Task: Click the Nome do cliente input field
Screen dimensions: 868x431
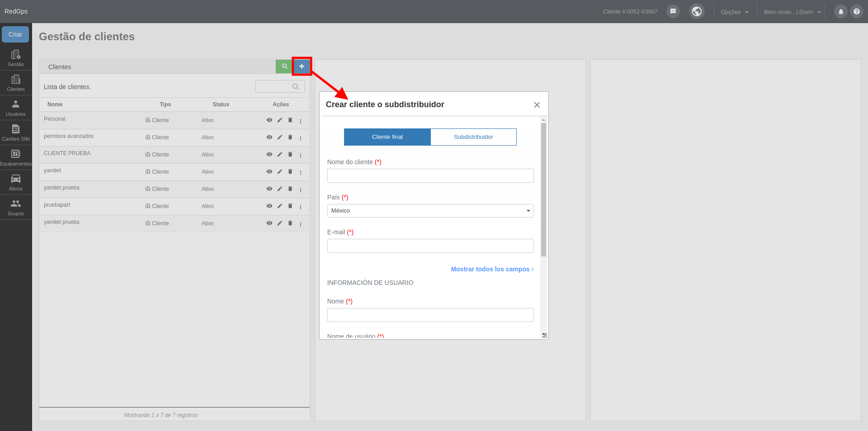Action: [430, 176]
